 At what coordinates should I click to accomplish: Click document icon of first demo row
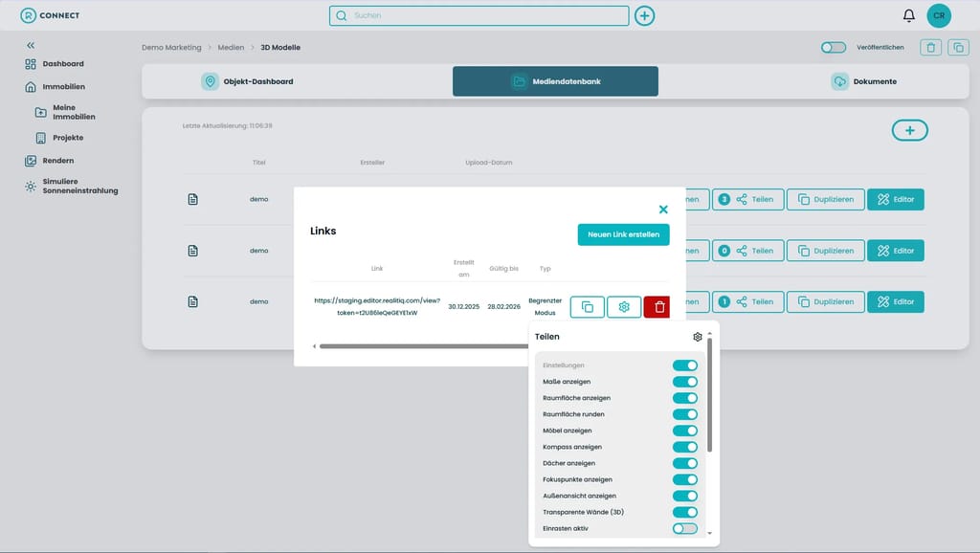tap(193, 199)
